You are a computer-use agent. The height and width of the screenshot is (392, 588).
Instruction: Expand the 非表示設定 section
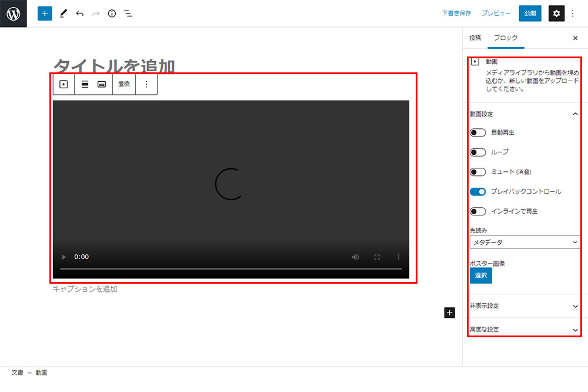[524, 306]
